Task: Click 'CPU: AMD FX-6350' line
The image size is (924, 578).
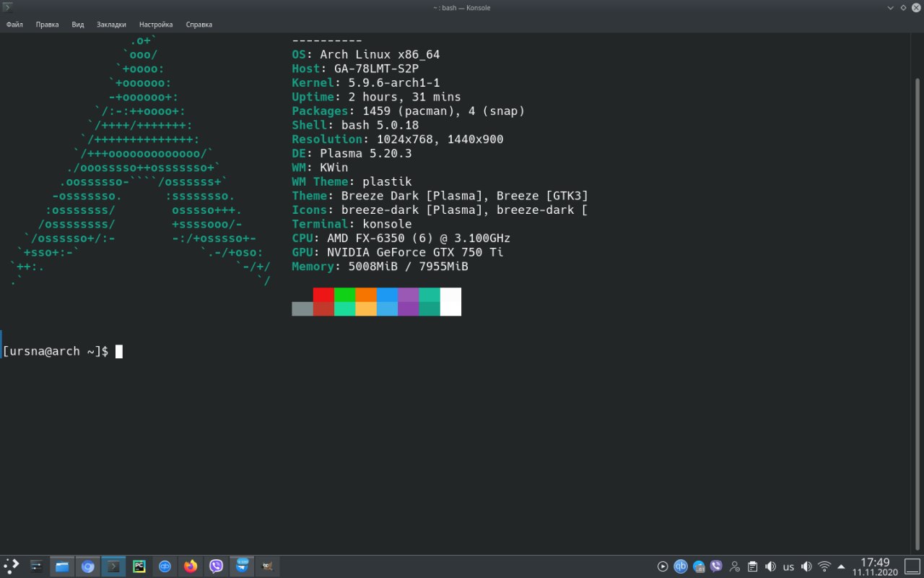Action: click(401, 238)
